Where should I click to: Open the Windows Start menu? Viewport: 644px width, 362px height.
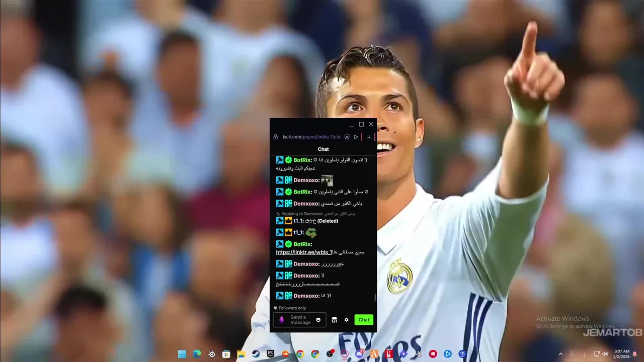(x=182, y=354)
